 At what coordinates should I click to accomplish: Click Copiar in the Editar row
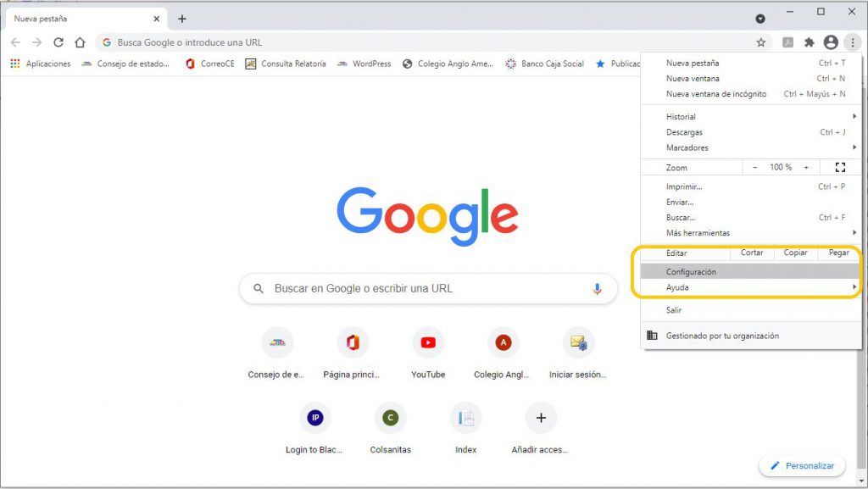point(795,253)
